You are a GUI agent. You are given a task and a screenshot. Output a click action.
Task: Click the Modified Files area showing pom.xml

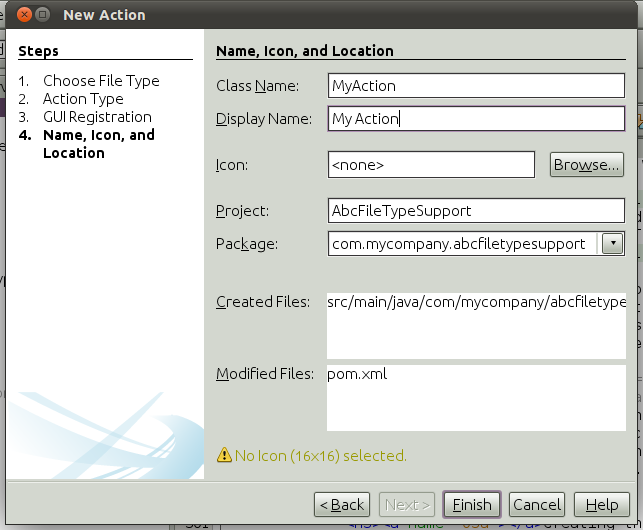click(475, 396)
